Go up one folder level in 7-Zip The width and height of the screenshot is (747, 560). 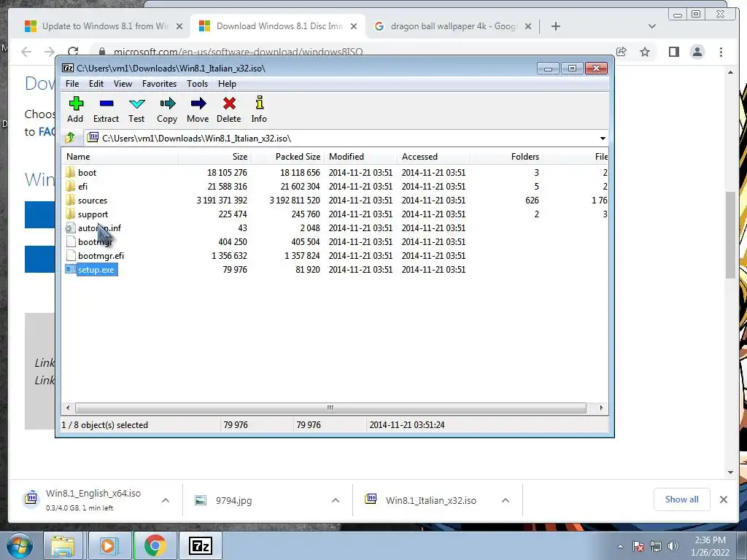tap(70, 138)
